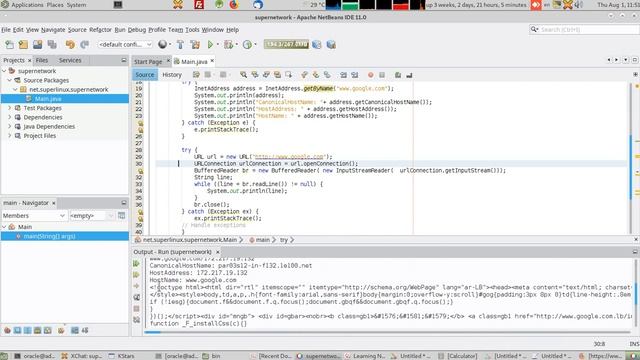
Task: Click Shift Line Right icon in editor toolbar
Action: tap(355, 75)
